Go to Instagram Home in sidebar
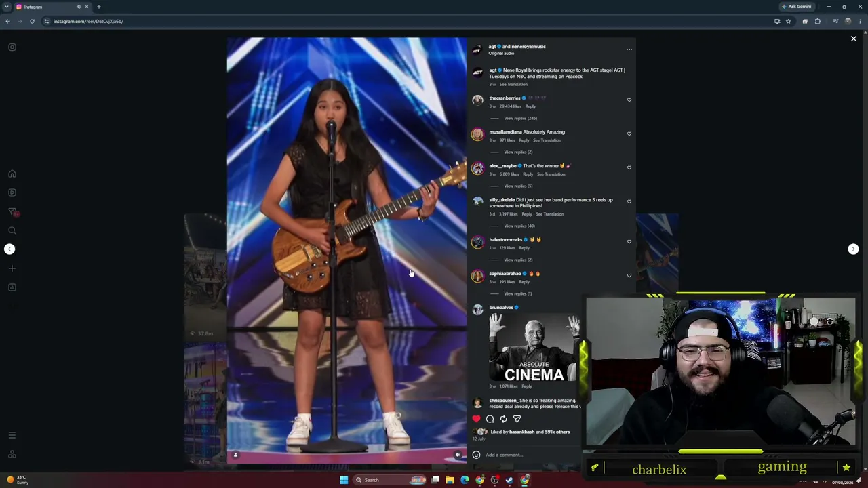 coord(12,174)
